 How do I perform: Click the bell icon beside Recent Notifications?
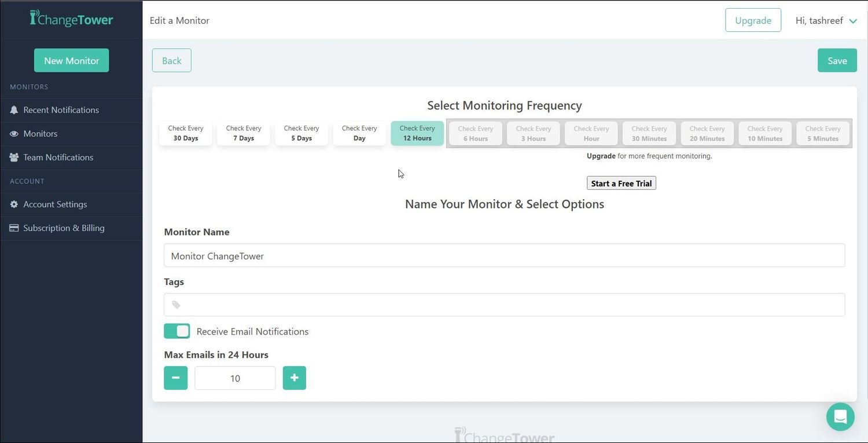point(14,110)
